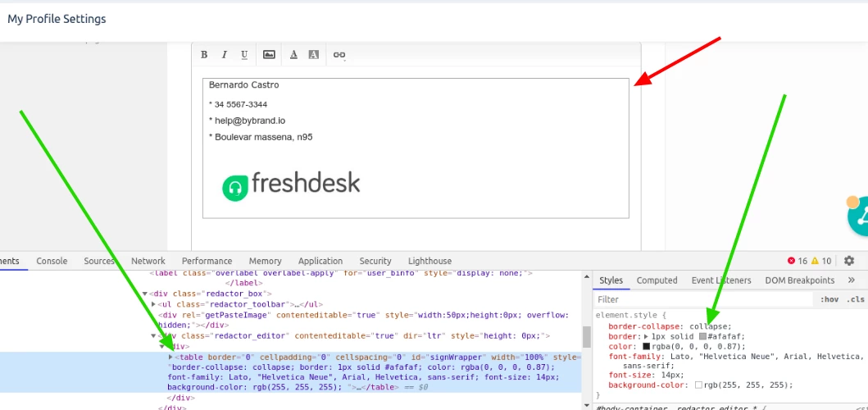
Task: Click the My Profile Settings heading
Action: 57,20
